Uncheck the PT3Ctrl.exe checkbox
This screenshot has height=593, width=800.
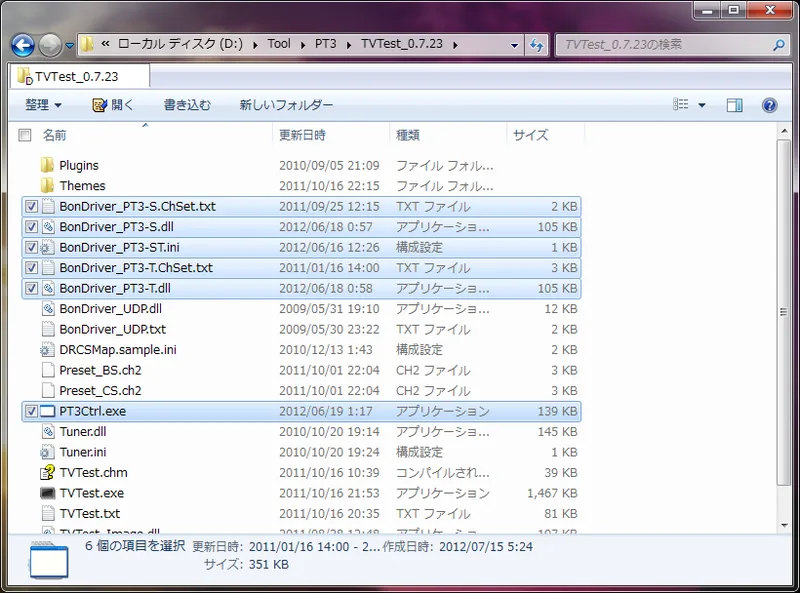(32, 411)
